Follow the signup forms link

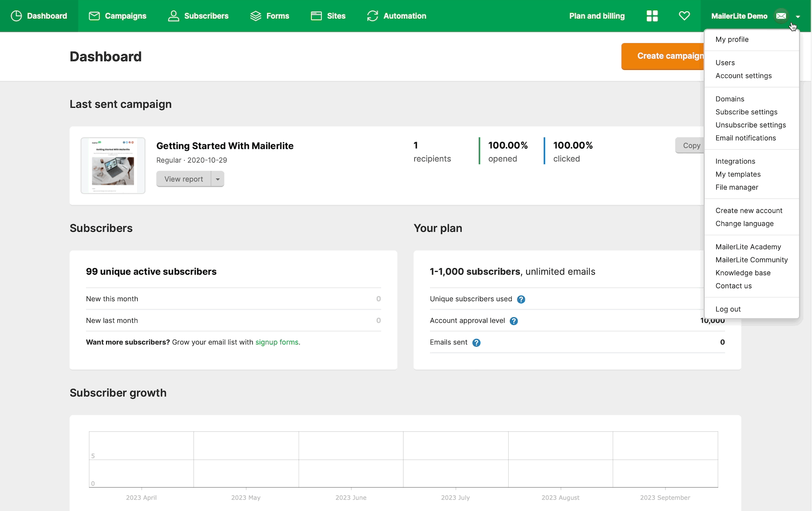pos(277,342)
